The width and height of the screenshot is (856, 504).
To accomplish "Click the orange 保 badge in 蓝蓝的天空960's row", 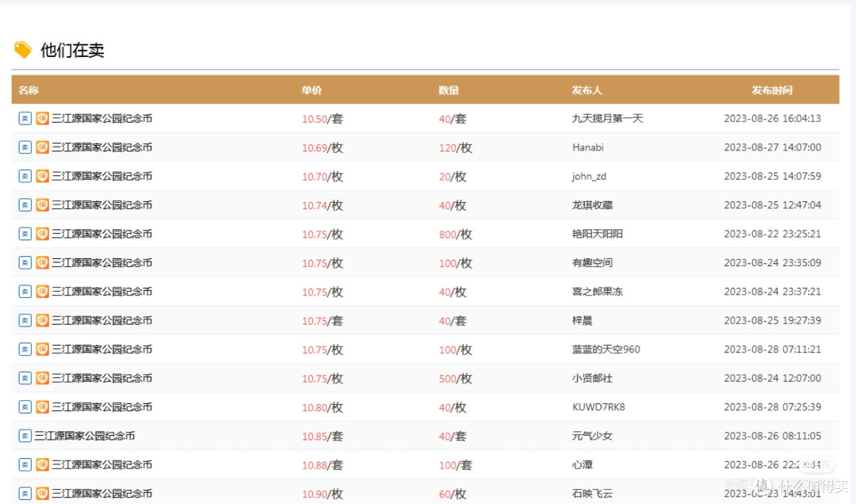I will point(43,349).
